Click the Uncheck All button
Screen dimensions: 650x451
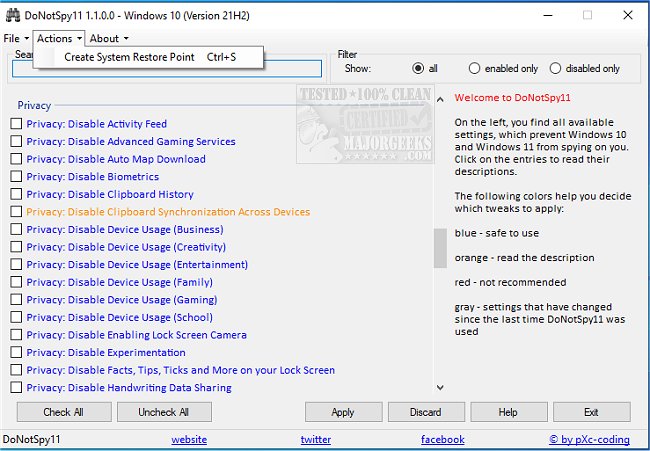point(164,412)
